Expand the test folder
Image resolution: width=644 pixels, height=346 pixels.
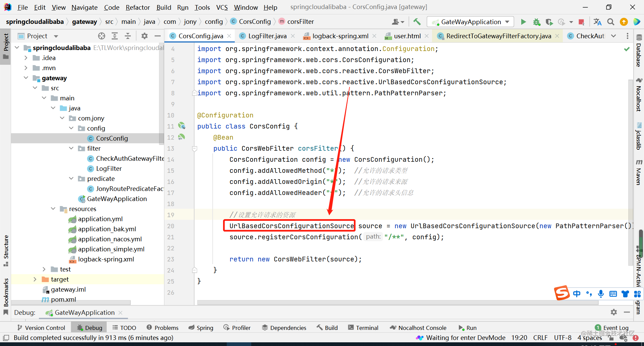click(44, 269)
